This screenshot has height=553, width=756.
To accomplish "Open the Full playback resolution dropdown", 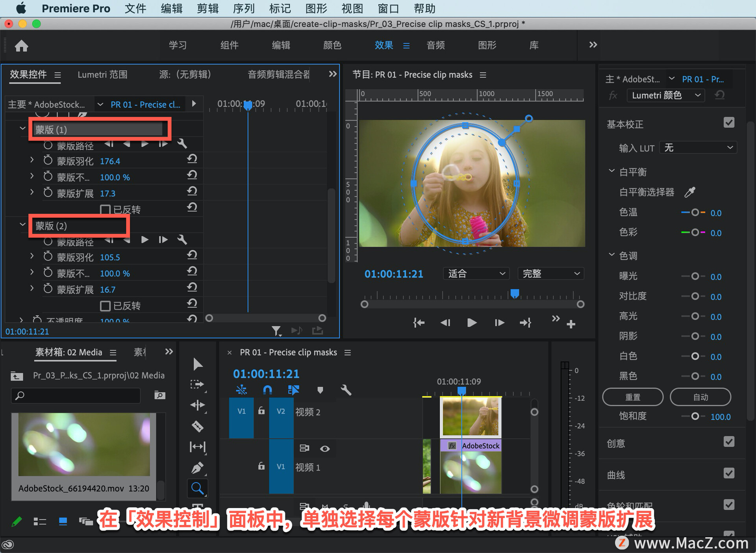I will [x=550, y=273].
